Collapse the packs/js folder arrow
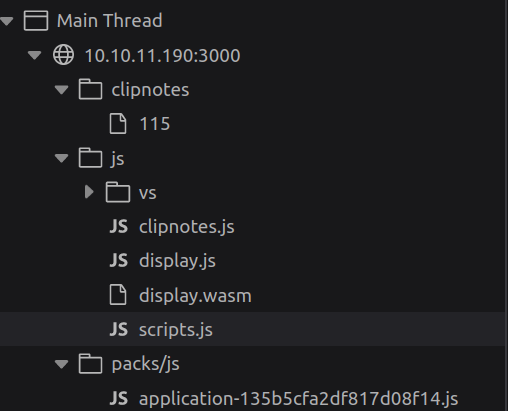The height and width of the screenshot is (411, 508). click(61, 364)
